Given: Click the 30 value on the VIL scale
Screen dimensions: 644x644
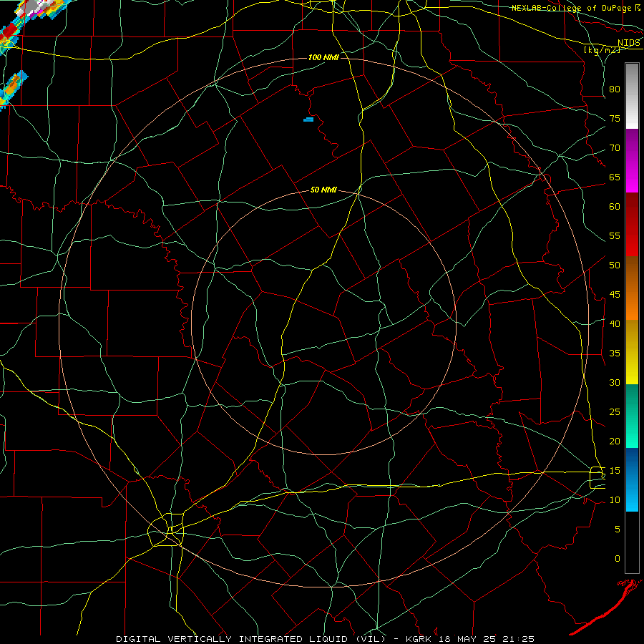Looking at the screenshot, I should tap(615, 382).
